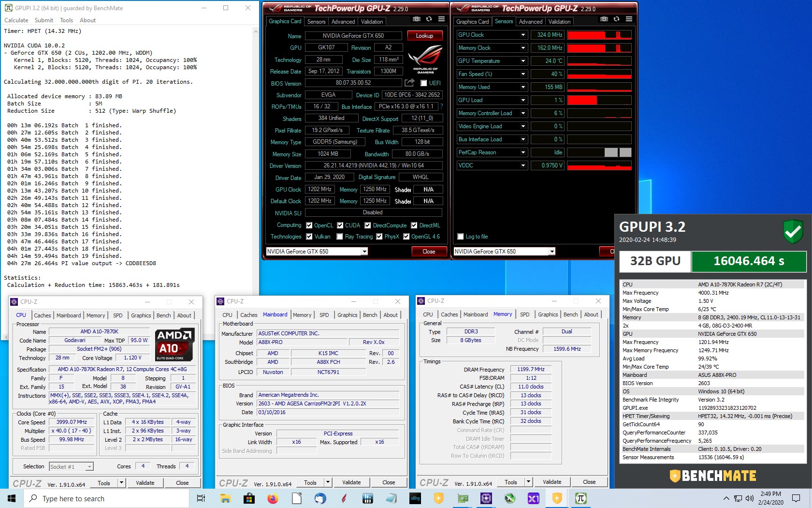The width and height of the screenshot is (812, 508).
Task: Open hamburger menu in GPU-Z Sensors window
Action: 629,19
